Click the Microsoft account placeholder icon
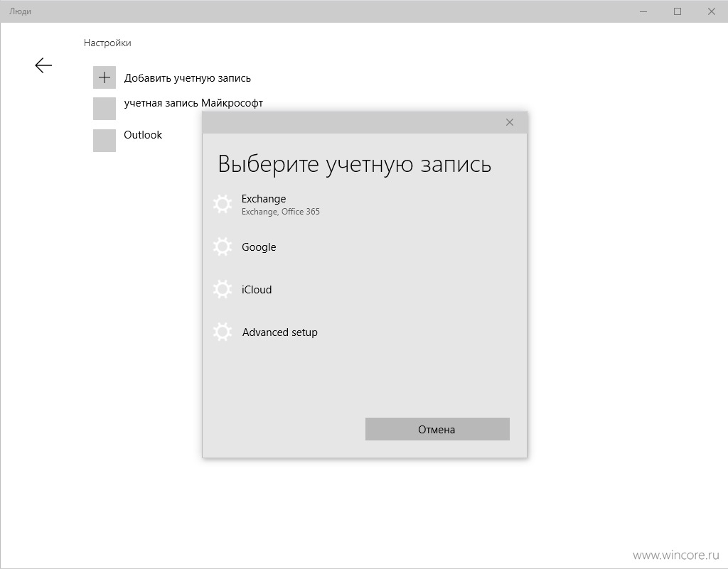This screenshot has width=728, height=569. click(x=105, y=109)
